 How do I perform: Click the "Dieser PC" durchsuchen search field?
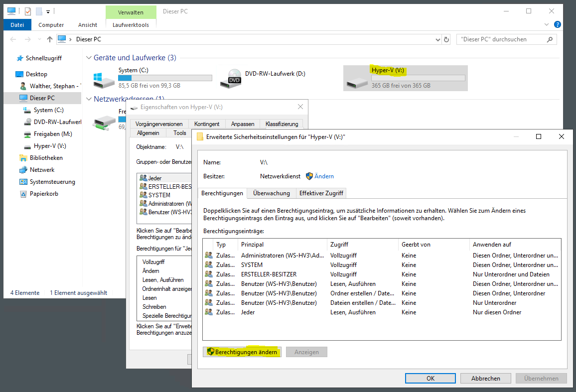click(x=501, y=39)
